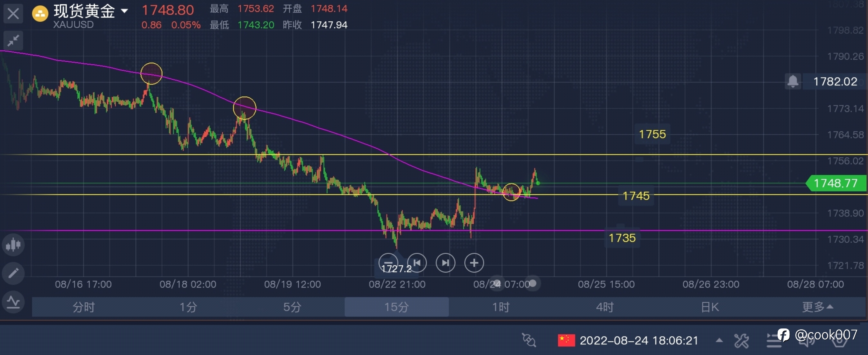Click the 1721.78 price axis label

tap(846, 266)
